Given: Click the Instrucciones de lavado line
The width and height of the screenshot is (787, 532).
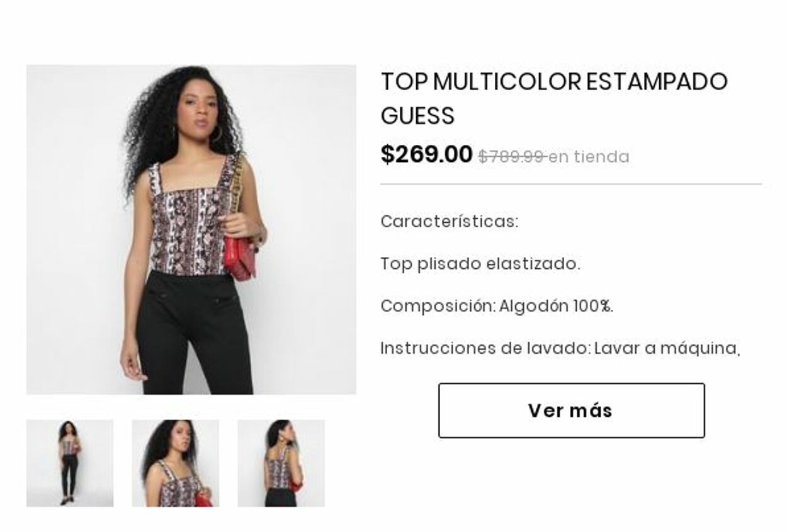Looking at the screenshot, I should (560, 348).
